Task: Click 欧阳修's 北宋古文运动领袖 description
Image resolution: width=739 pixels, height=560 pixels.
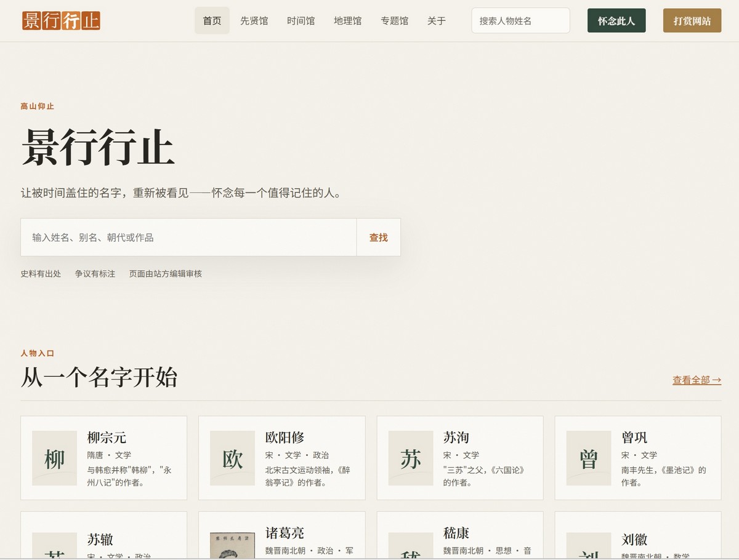Action: click(308, 476)
